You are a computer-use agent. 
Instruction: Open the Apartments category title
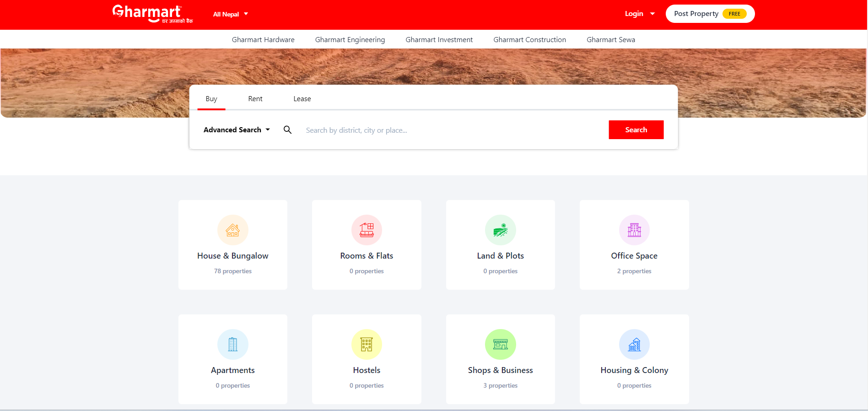(233, 370)
